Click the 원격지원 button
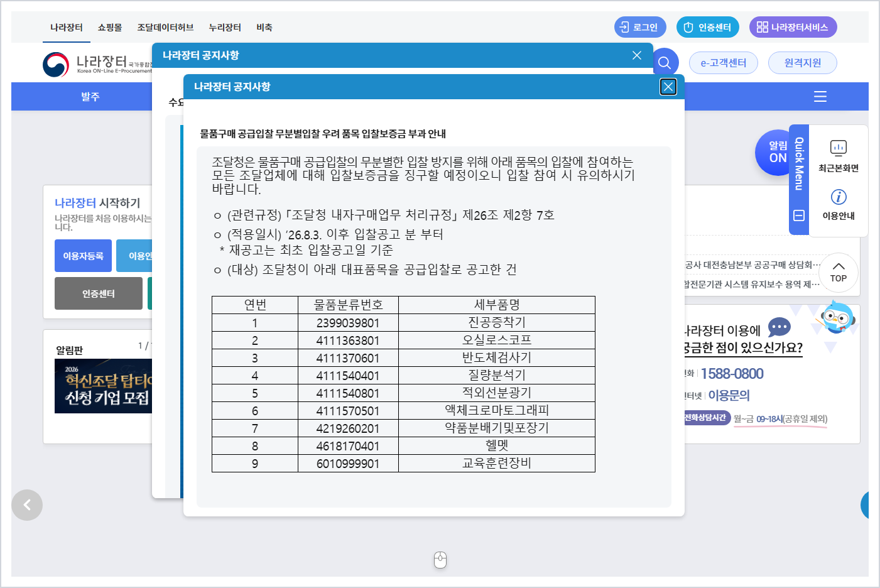Screen dimensions: 880x588 [803, 63]
